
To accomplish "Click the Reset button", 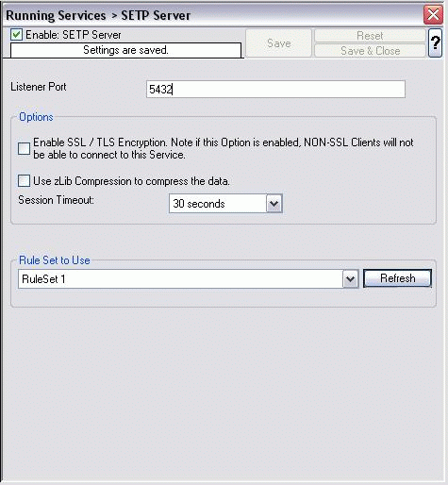I will tap(370, 36).
